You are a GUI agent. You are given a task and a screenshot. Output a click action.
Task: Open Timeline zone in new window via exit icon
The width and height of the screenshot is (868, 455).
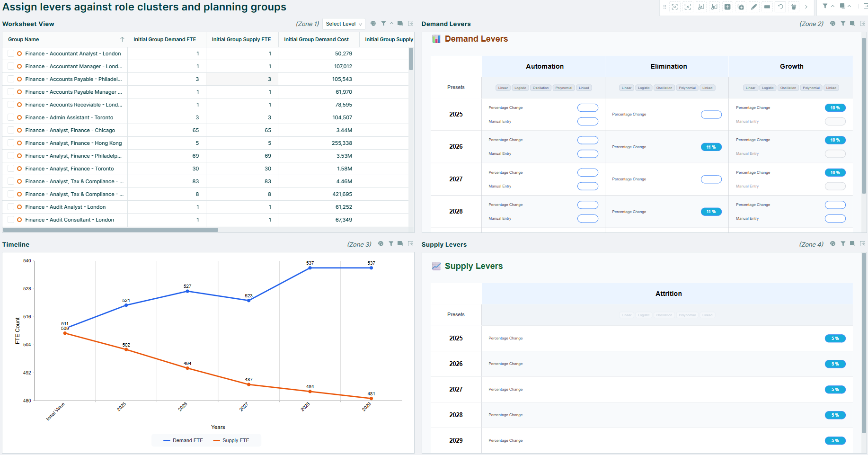[x=411, y=244]
